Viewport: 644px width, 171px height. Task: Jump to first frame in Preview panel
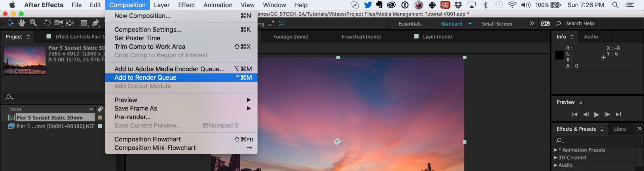tap(575, 115)
